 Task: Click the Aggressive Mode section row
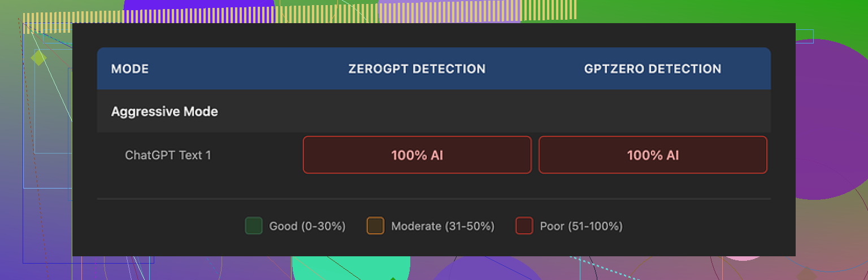[x=164, y=111]
